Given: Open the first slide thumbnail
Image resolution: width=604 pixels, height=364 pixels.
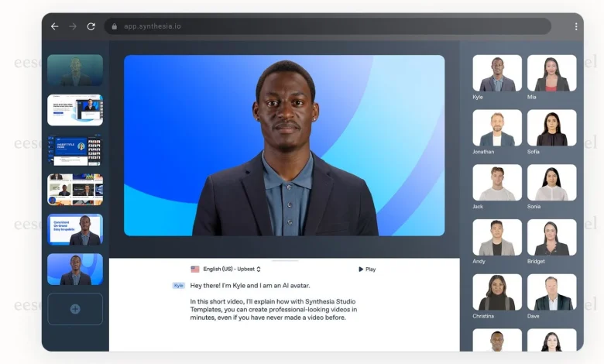Looking at the screenshot, I should coord(75,70).
